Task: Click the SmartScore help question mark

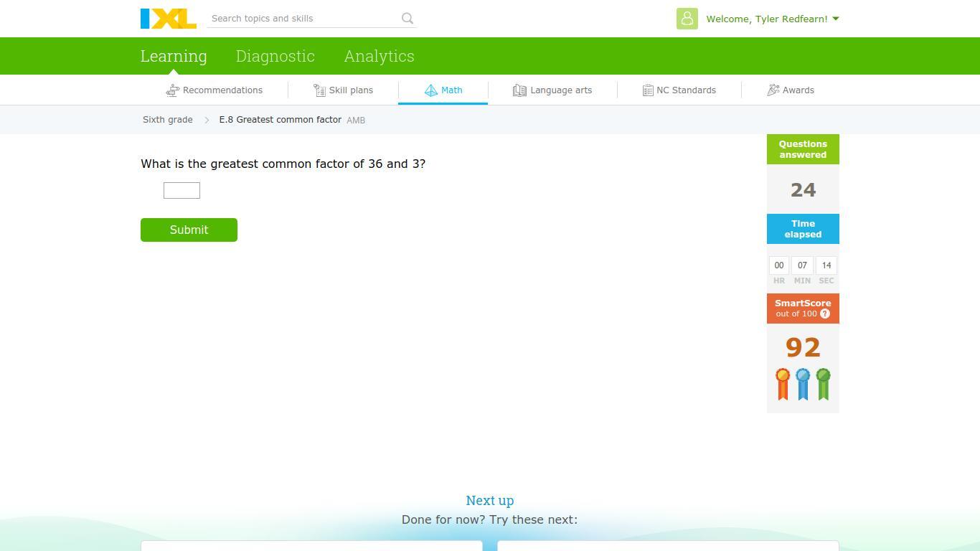Action: click(825, 314)
